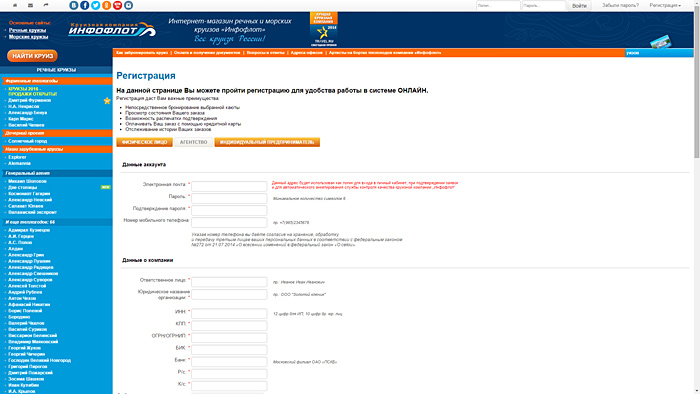Open the Забыли пароль? link
Viewport: 700px width, 394px height.
[620, 5]
